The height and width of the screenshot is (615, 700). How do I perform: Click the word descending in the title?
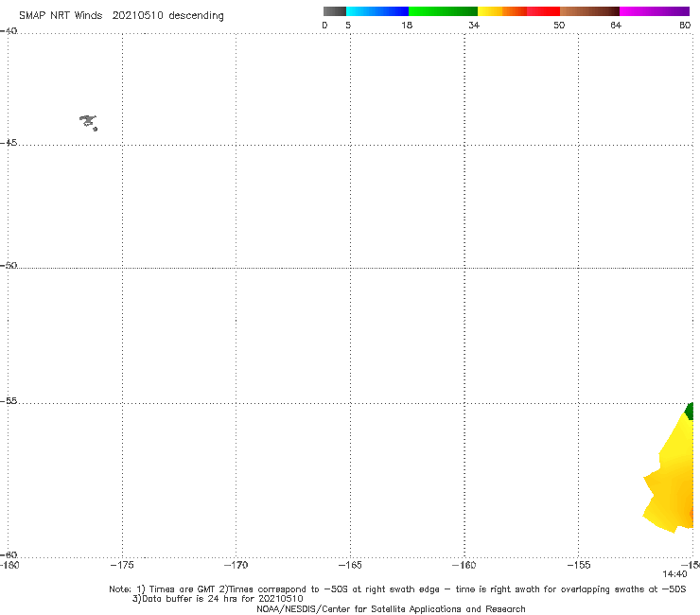pos(197,16)
